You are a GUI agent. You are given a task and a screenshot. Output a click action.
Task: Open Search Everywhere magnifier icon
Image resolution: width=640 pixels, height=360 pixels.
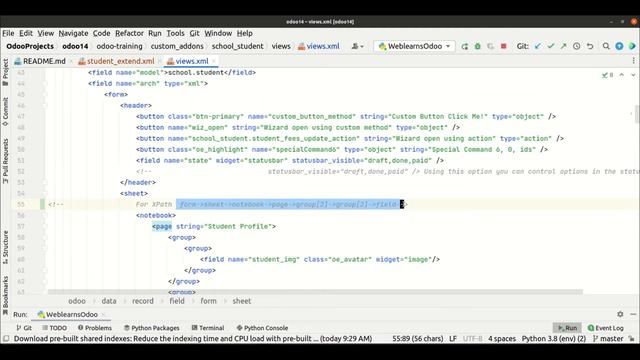[x=606, y=47]
